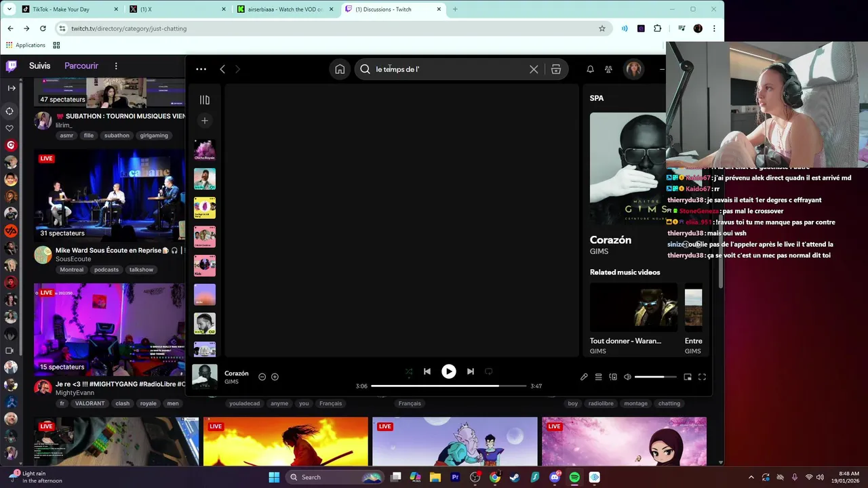Open SousEcoute channel name
The width and height of the screenshot is (868, 488).
pos(73,259)
